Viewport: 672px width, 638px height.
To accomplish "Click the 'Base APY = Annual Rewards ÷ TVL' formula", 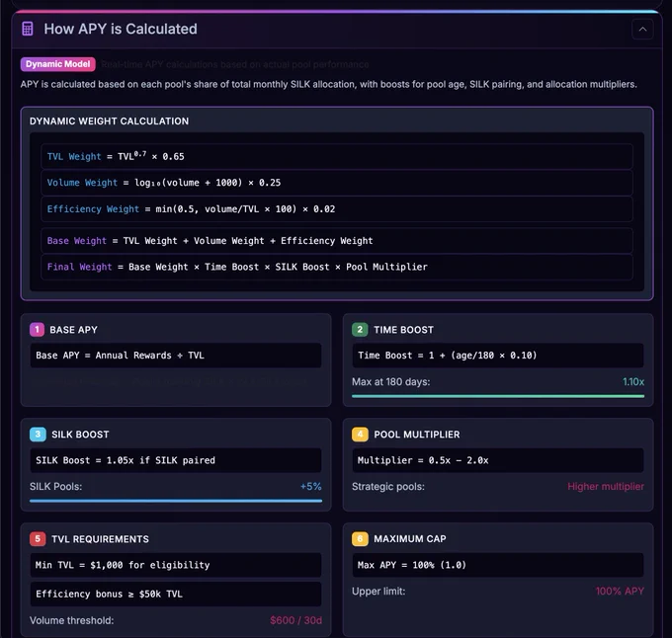I will pyautogui.click(x=176, y=356).
